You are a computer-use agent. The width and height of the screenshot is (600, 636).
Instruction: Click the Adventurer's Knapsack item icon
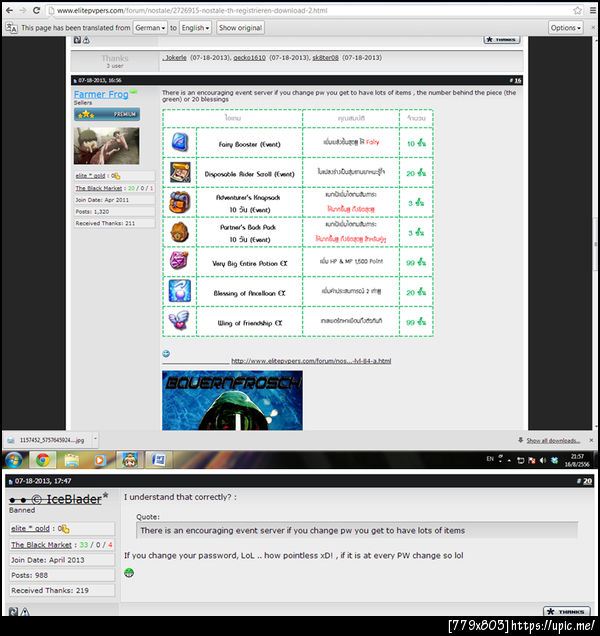click(x=180, y=202)
